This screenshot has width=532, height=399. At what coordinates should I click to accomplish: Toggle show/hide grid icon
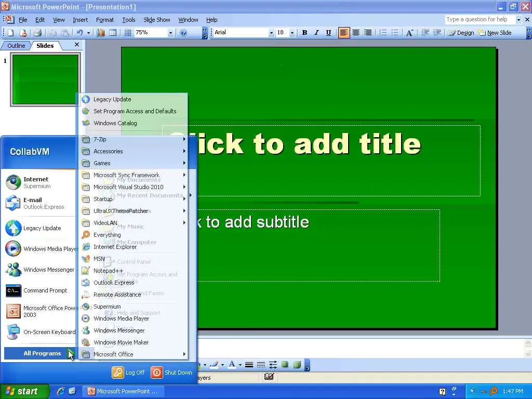[128, 33]
